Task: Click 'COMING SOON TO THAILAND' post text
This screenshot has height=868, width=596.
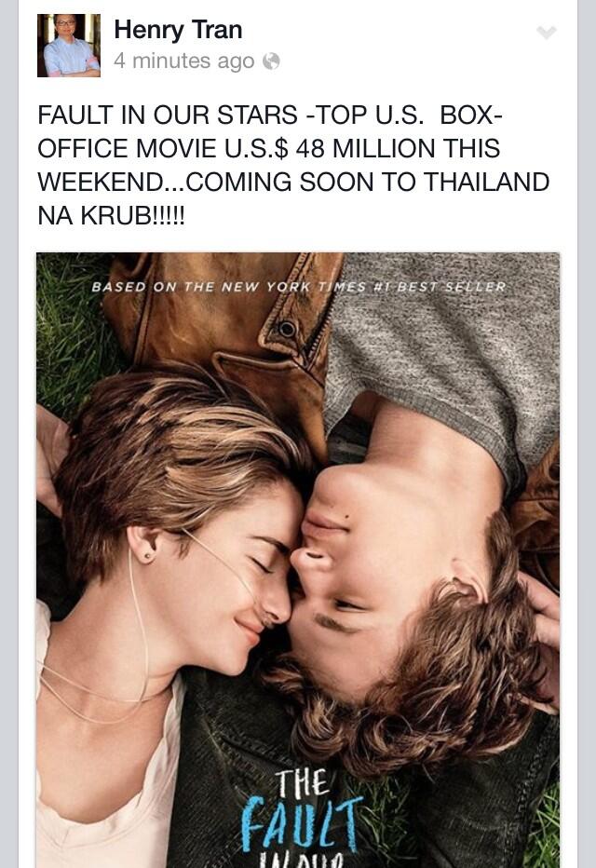Action: coord(366,182)
